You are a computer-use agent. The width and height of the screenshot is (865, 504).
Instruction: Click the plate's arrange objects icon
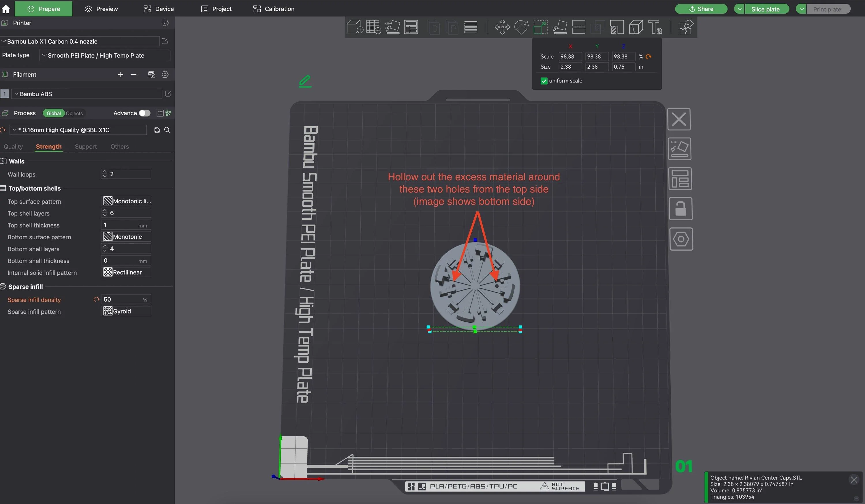pos(680,178)
